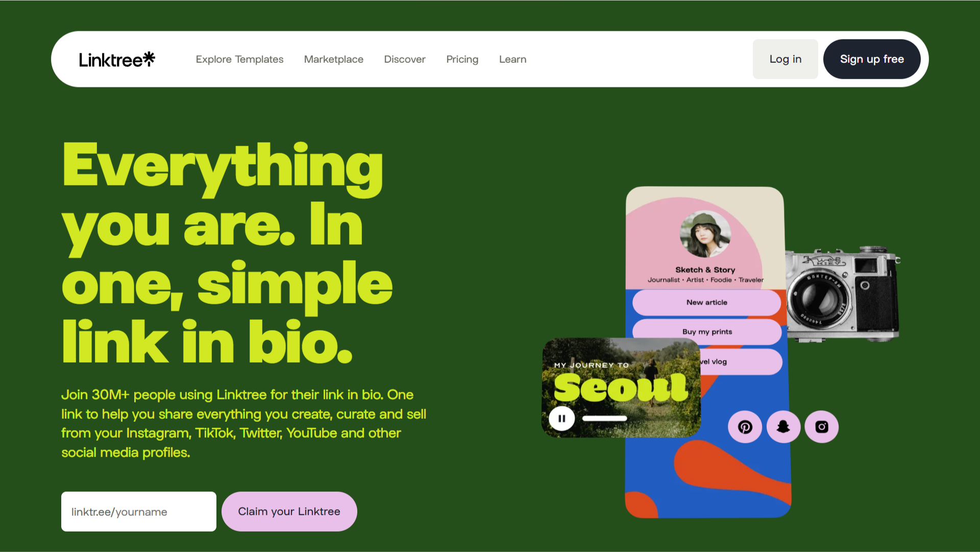This screenshot has width=980, height=552.
Task: Click the vintage camera image
Action: point(843,294)
